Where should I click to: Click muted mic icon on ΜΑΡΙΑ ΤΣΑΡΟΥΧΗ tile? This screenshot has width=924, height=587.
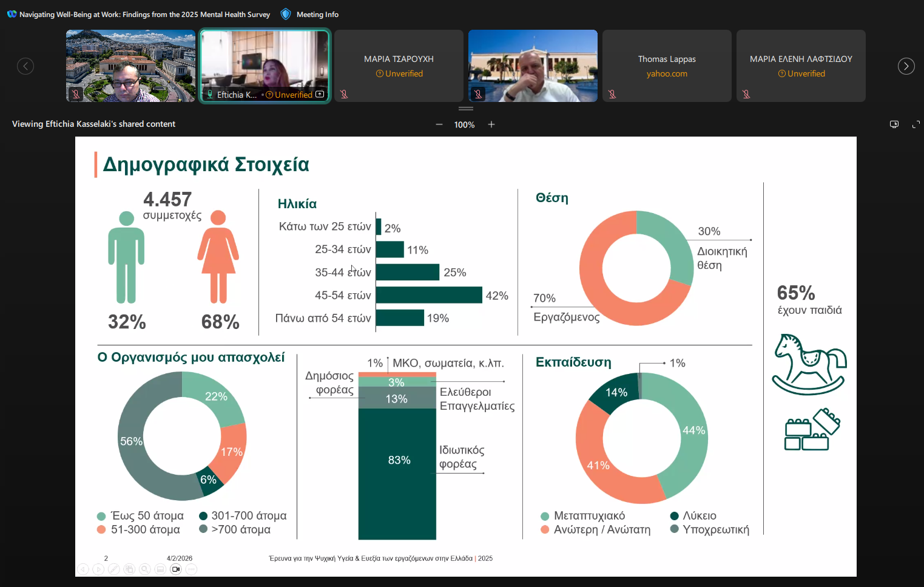coord(344,94)
